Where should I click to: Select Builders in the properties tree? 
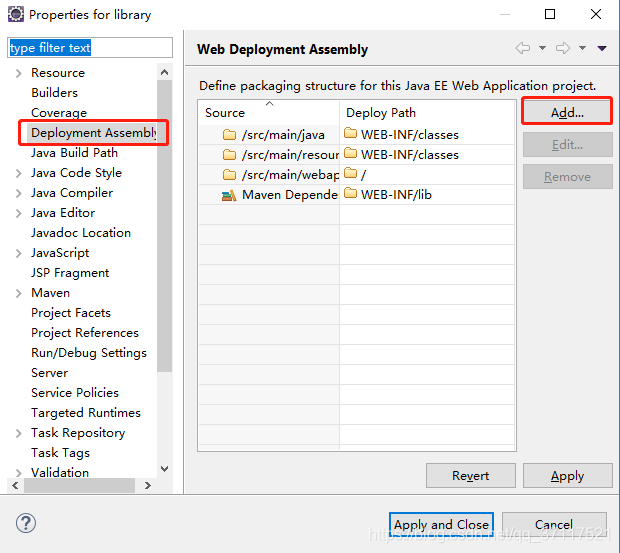click(55, 93)
